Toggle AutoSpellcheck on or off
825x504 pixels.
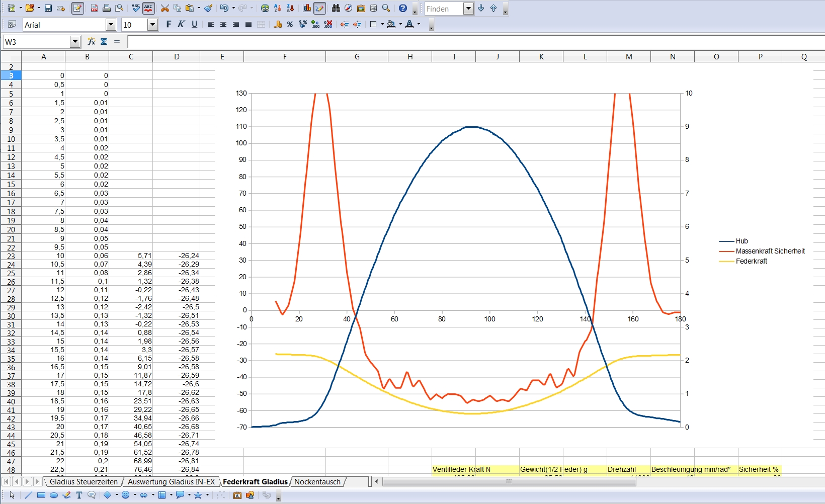coord(148,9)
